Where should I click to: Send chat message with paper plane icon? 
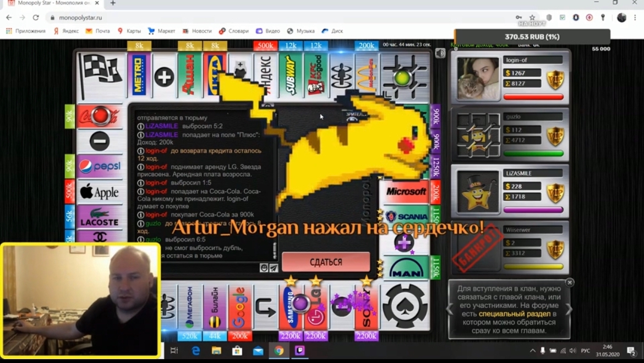click(x=274, y=268)
